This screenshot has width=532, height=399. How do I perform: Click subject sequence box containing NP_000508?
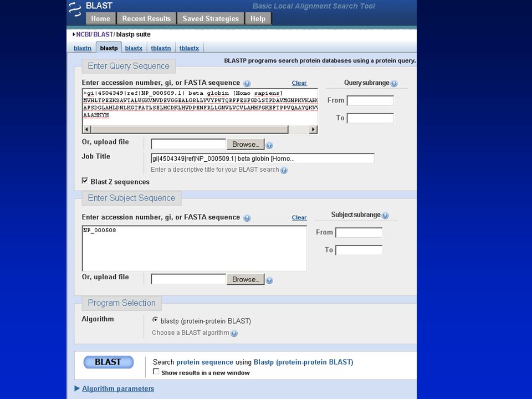point(195,248)
